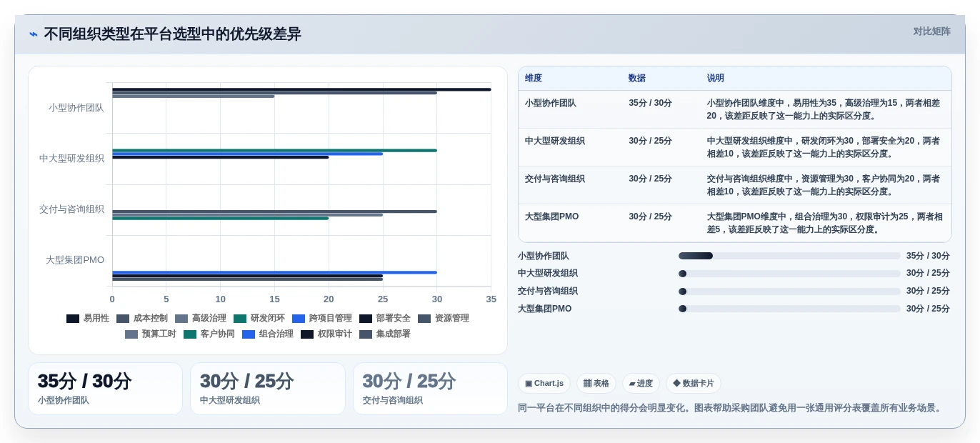The height and width of the screenshot is (443, 980).
Task: Select the Chart.js chip
Action: pos(544,384)
